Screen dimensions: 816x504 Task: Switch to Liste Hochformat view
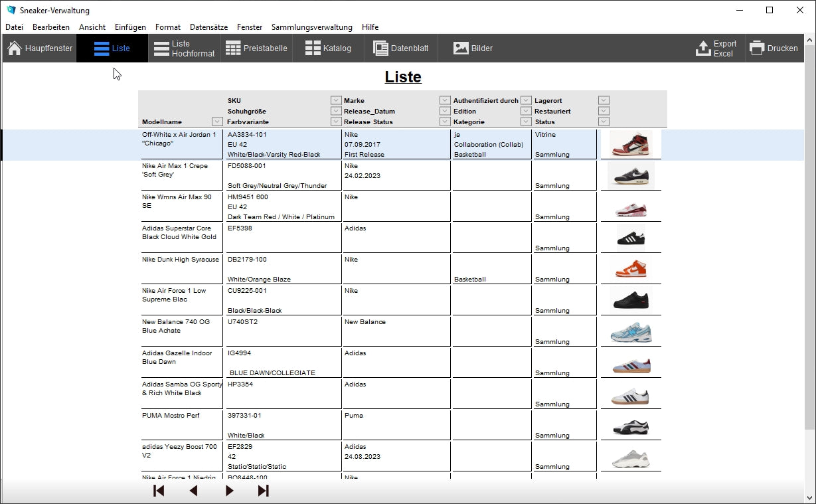click(184, 48)
